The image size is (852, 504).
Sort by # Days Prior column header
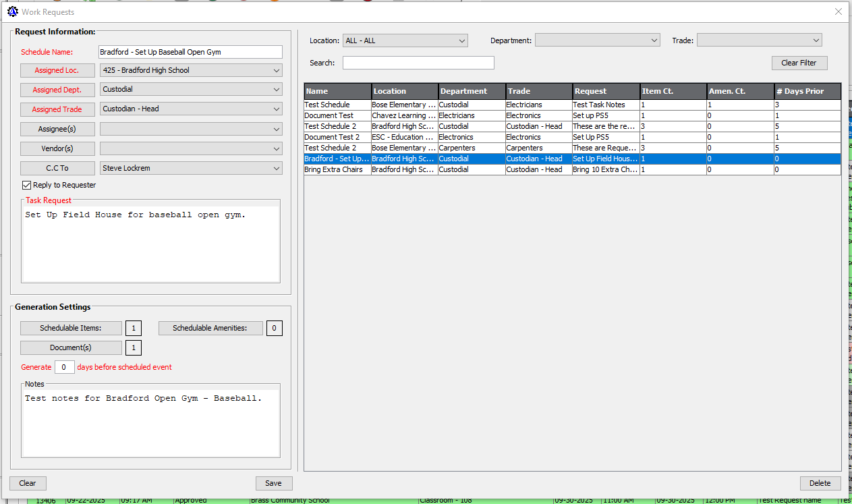point(807,91)
